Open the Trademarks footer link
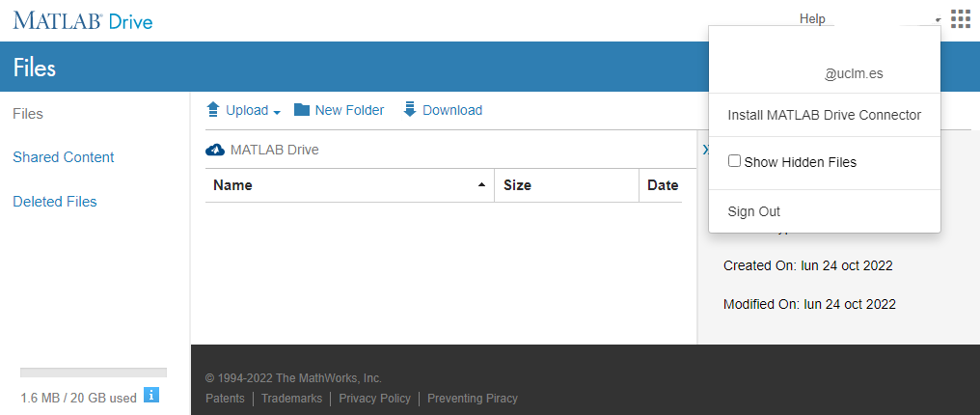Image resolution: width=980 pixels, height=415 pixels. pos(291,399)
